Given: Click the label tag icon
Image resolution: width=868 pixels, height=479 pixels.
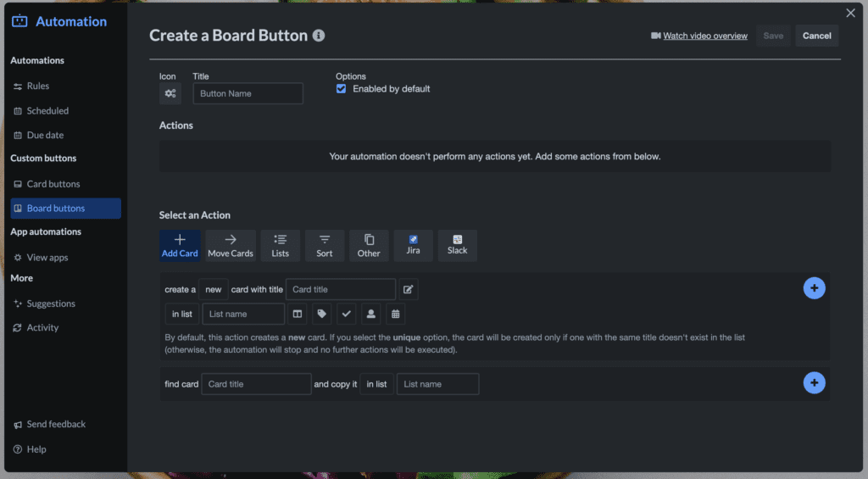Looking at the screenshot, I should pyautogui.click(x=321, y=314).
